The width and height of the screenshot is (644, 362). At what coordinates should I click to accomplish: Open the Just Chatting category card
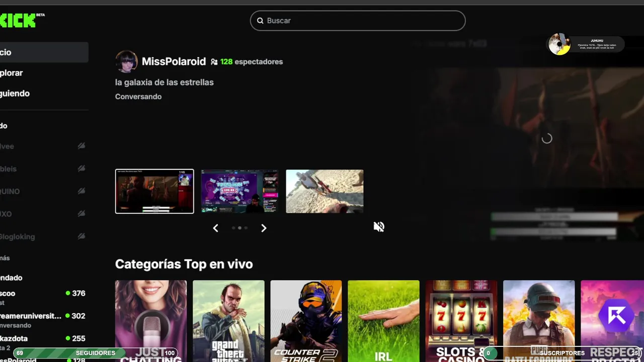[x=151, y=321]
